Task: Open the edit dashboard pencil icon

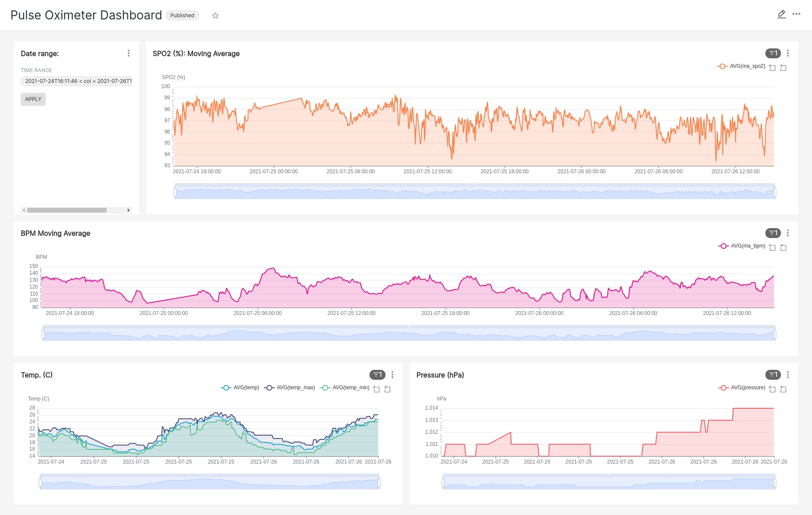Action: pyautogui.click(x=781, y=14)
